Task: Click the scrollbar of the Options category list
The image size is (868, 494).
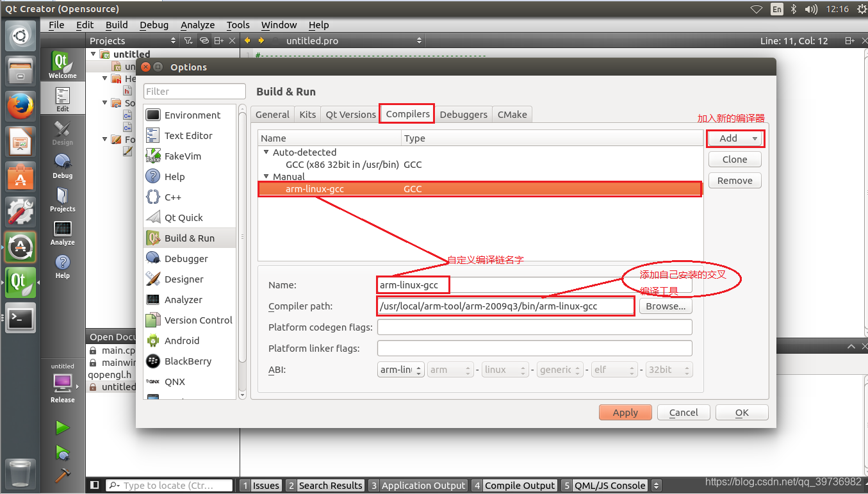Action: click(x=242, y=253)
